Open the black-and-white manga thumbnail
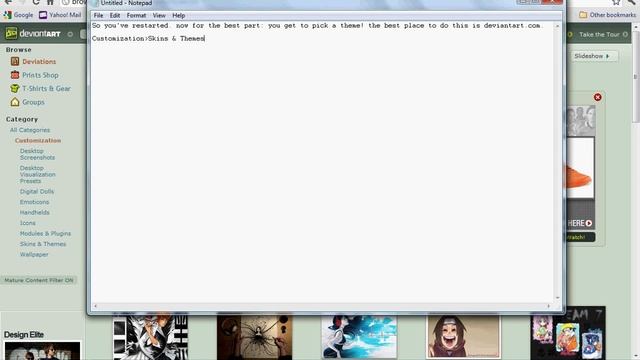The height and width of the screenshot is (360, 640). coord(150,337)
